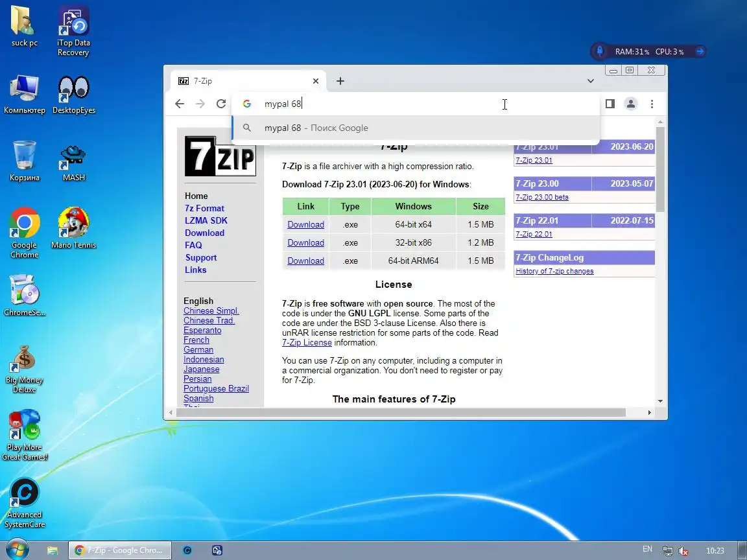Open the ChromeSe... desktop icon
This screenshot has width=747, height=560.
coord(24,296)
